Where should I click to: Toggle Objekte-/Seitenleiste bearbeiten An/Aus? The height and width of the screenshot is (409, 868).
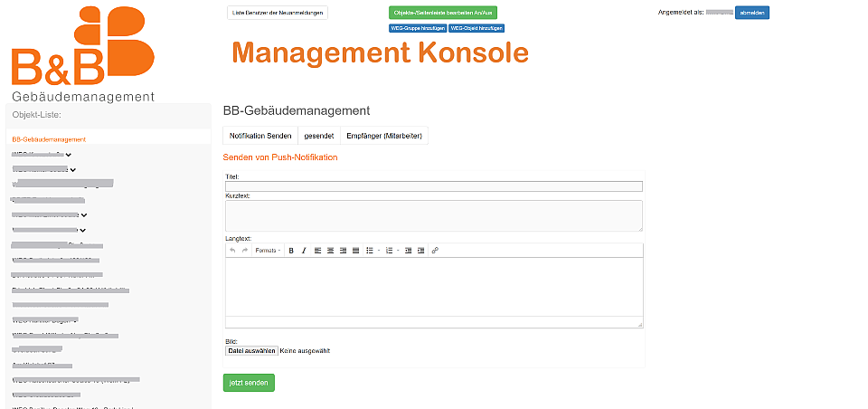pyautogui.click(x=443, y=13)
